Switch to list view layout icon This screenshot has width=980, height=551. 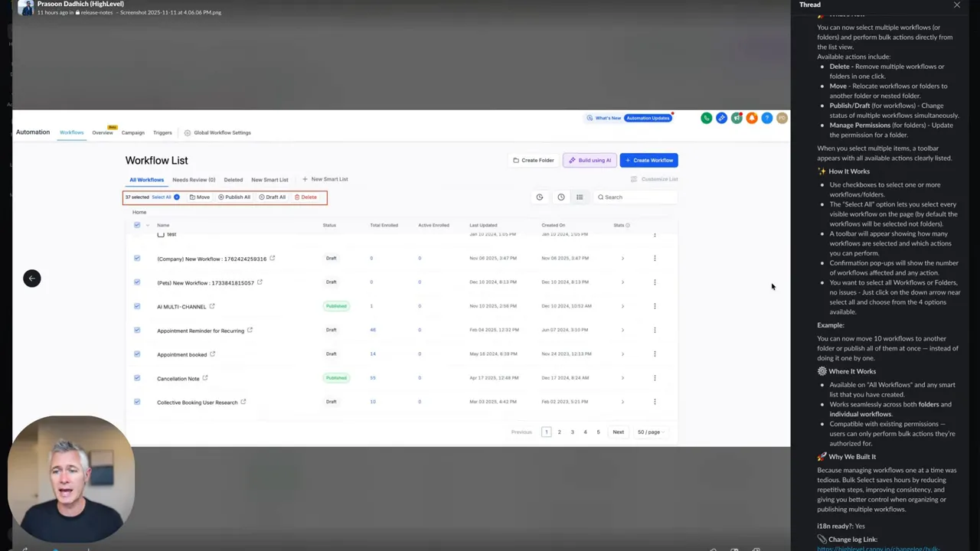(580, 197)
